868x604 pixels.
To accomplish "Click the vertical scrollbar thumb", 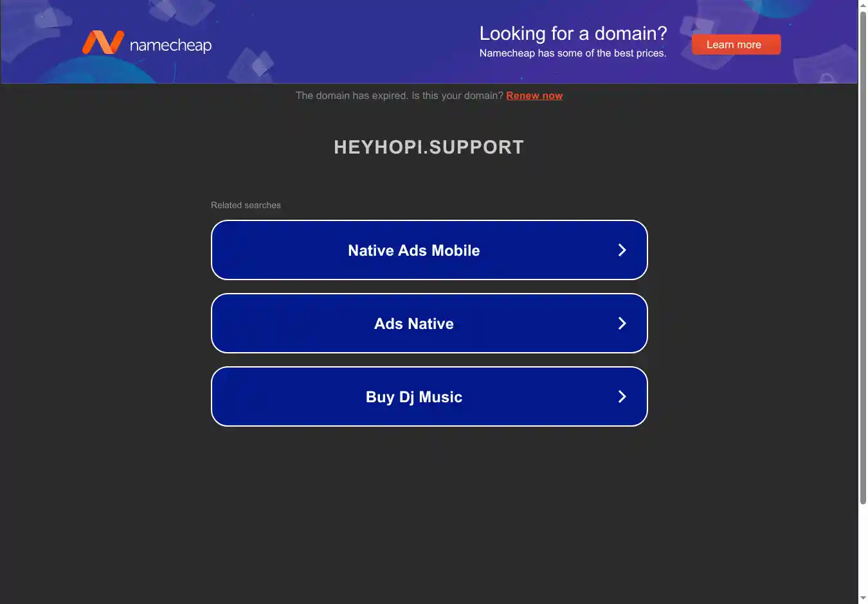I will coord(863,257).
